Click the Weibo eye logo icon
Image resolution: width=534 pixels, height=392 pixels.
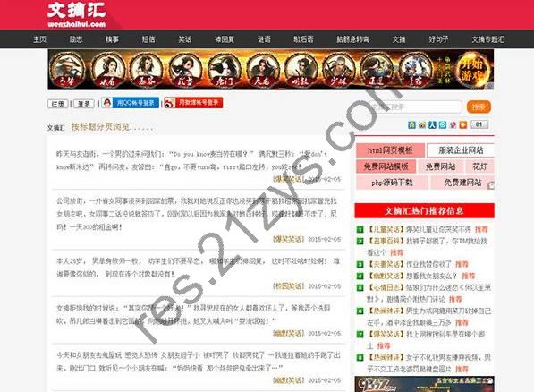169,103
